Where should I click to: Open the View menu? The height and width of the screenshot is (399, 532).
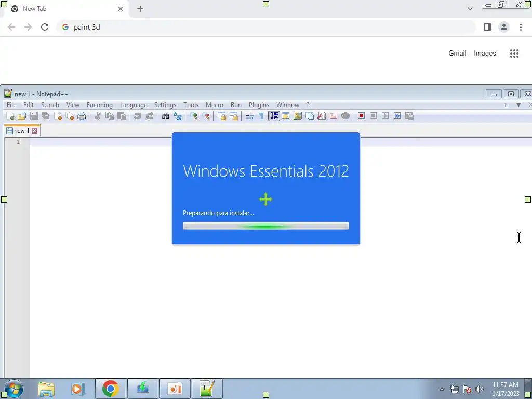[73, 105]
